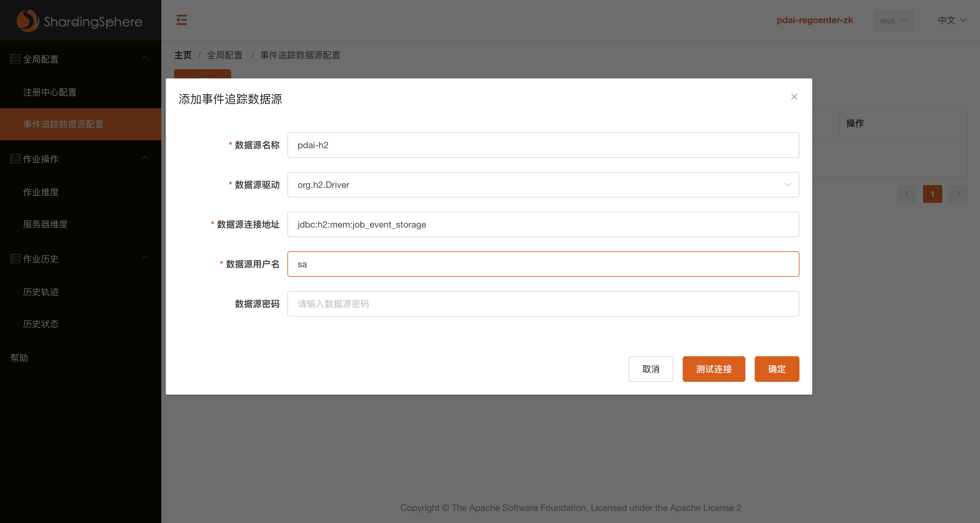The height and width of the screenshot is (523, 980).
Task: Click the 主页 breadcrumb link
Action: 183,55
